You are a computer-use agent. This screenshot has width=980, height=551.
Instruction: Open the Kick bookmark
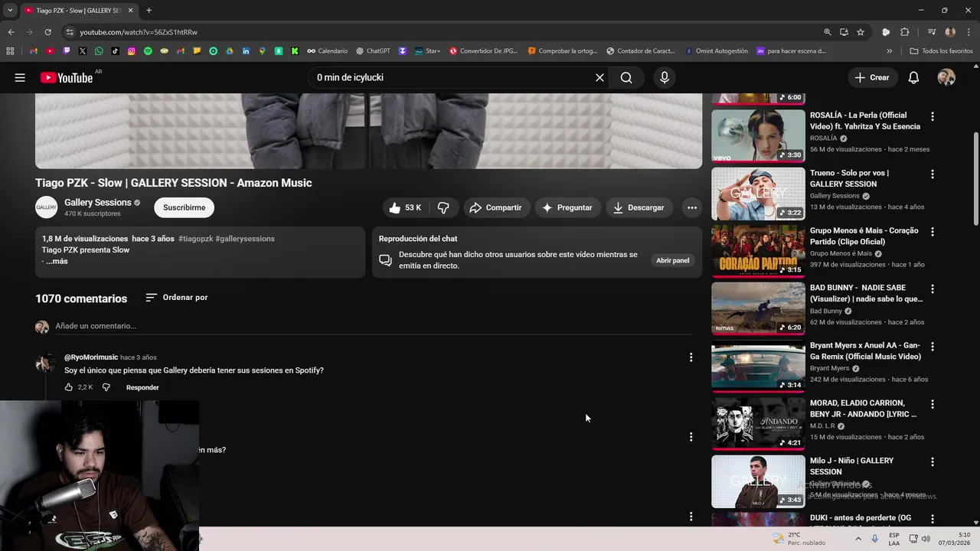pos(295,51)
